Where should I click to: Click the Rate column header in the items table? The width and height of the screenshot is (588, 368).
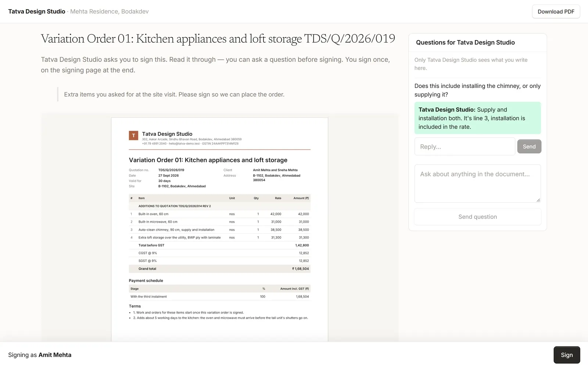pyautogui.click(x=278, y=198)
